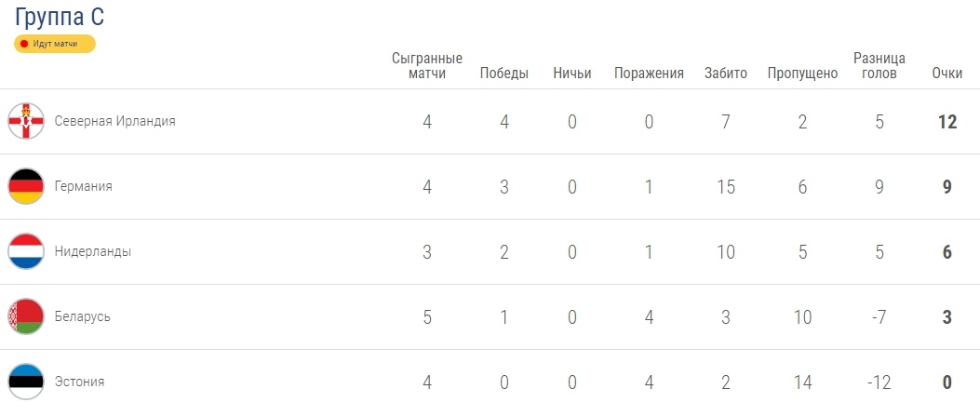The width and height of the screenshot is (980, 416).
Task: Sort by Поражения column header
Action: coord(649,74)
